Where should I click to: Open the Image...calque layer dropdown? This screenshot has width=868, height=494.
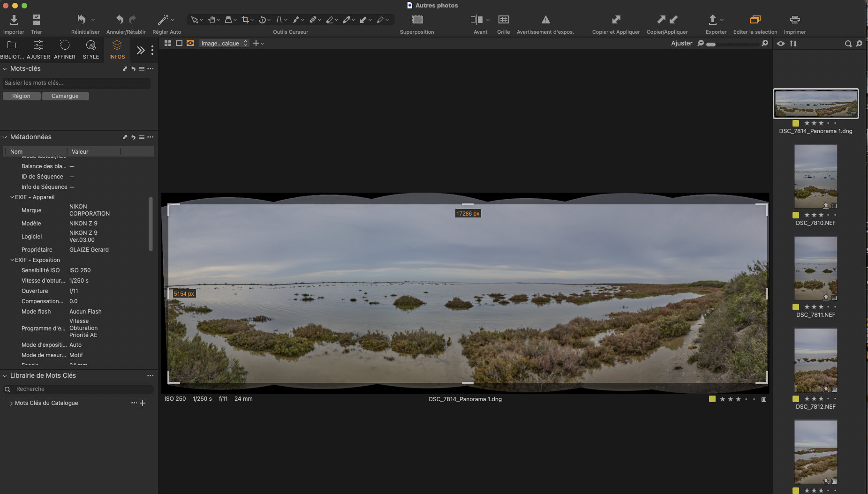point(224,43)
